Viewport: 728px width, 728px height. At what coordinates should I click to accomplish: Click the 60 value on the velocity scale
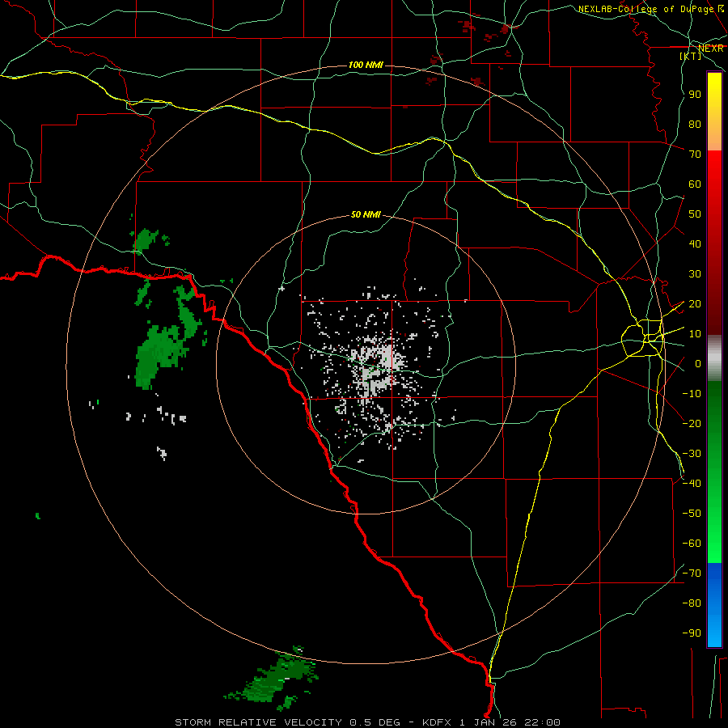point(695,184)
